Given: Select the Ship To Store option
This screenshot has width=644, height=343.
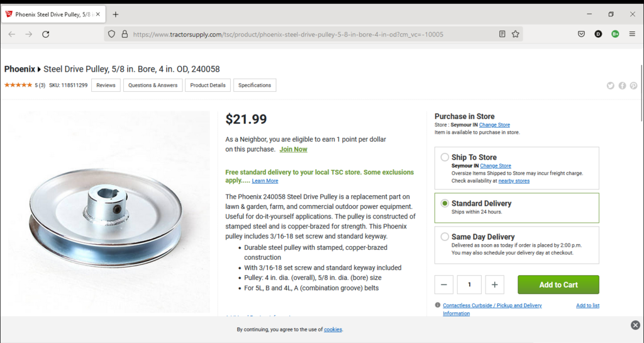Looking at the screenshot, I should (x=445, y=157).
